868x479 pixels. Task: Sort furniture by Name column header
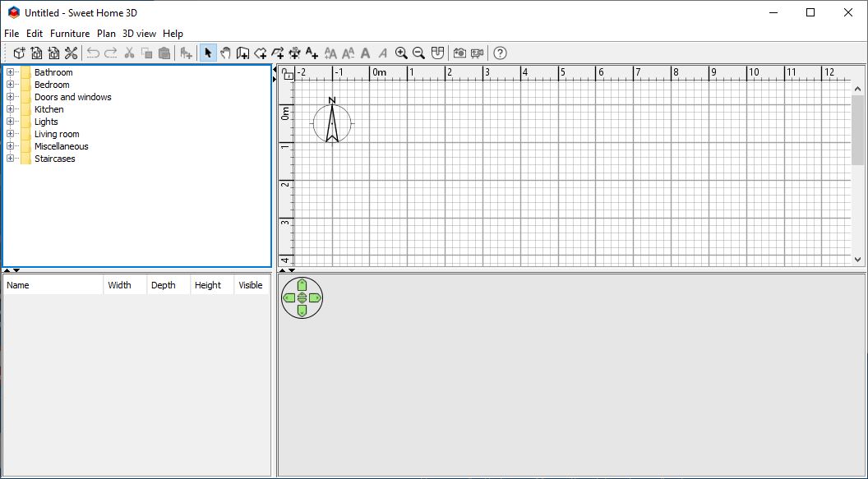tap(53, 285)
